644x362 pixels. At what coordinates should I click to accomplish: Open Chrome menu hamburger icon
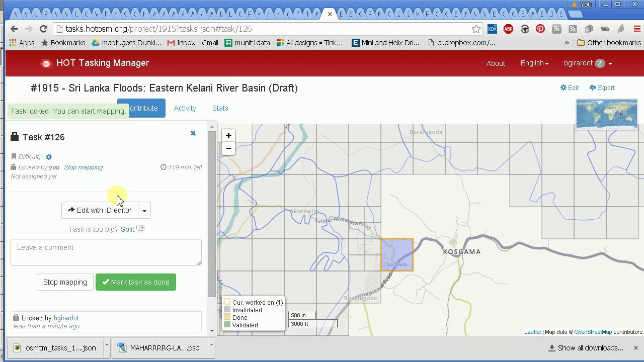(x=637, y=29)
